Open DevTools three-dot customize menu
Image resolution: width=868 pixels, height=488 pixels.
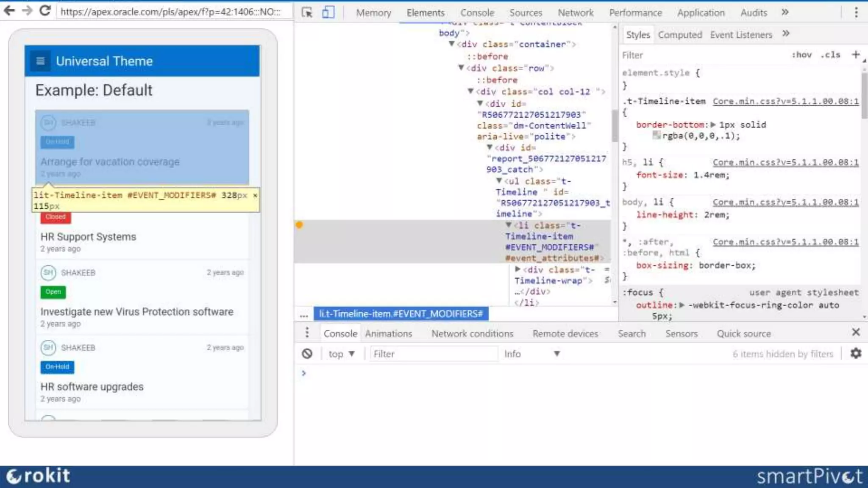(856, 13)
